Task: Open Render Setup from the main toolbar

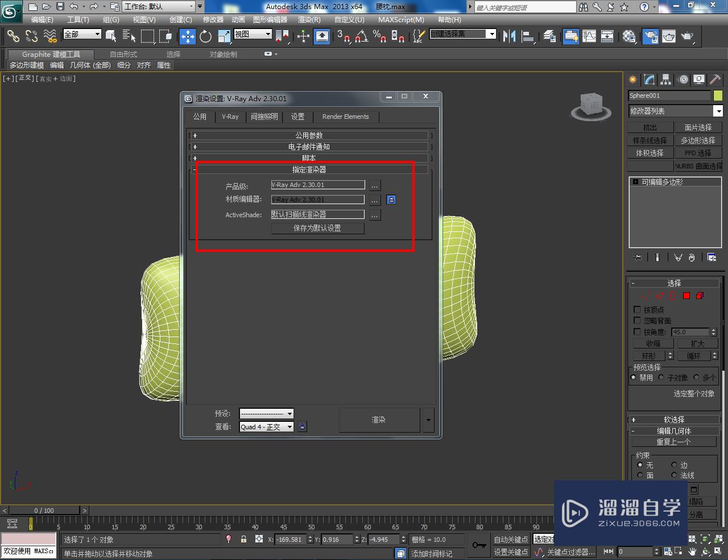Action: (x=650, y=36)
